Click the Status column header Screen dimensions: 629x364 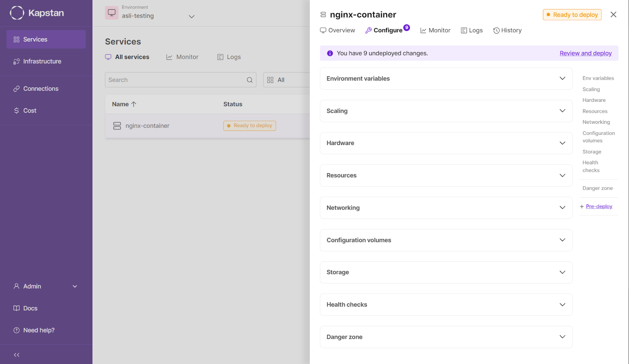(x=233, y=104)
